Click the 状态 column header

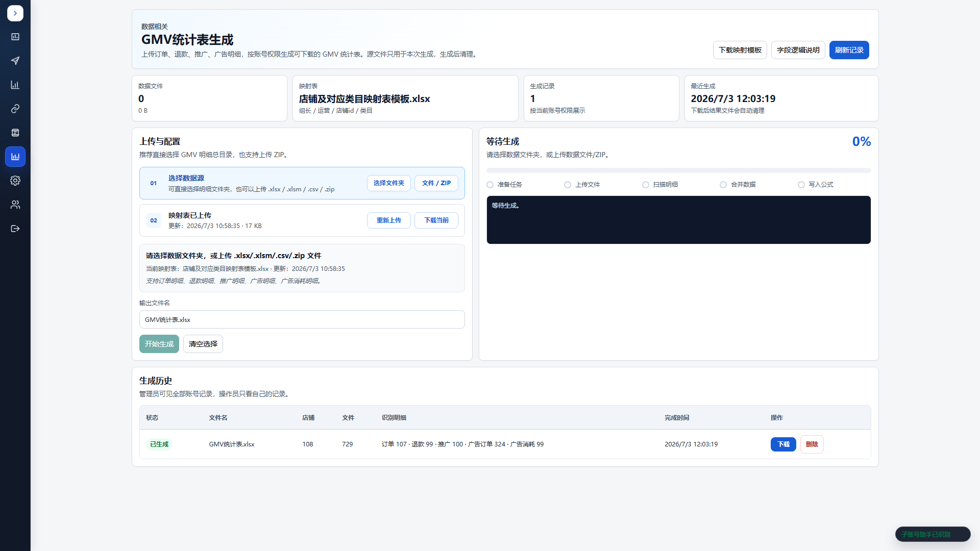click(152, 418)
